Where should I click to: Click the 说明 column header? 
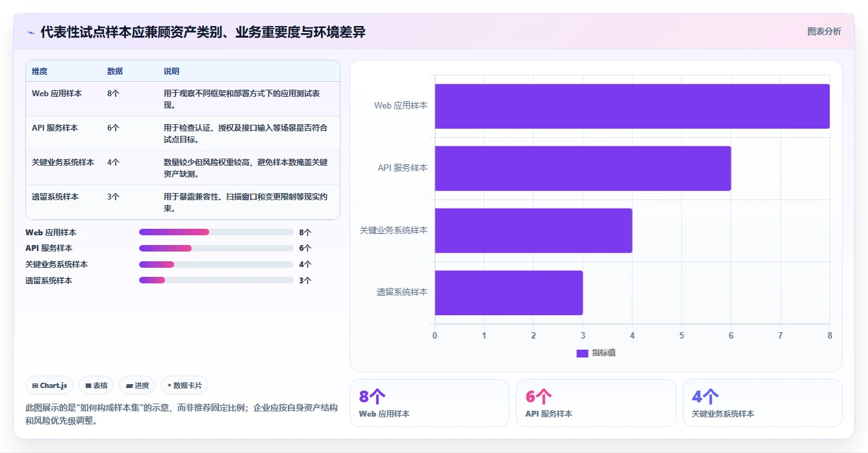coord(172,71)
